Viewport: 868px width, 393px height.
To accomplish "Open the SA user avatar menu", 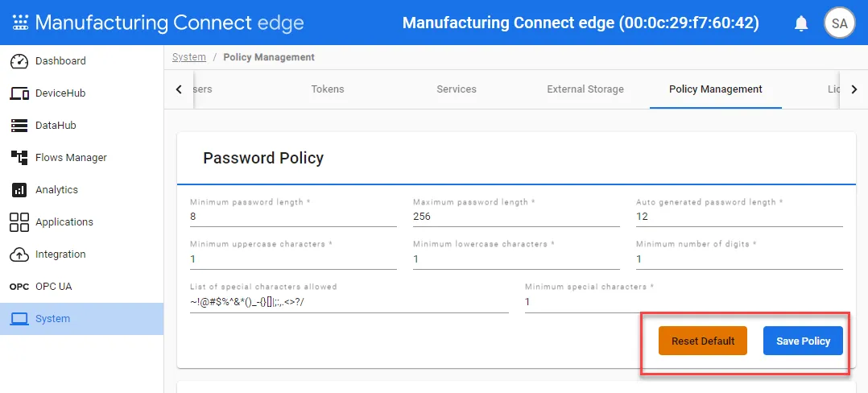I will click(839, 23).
